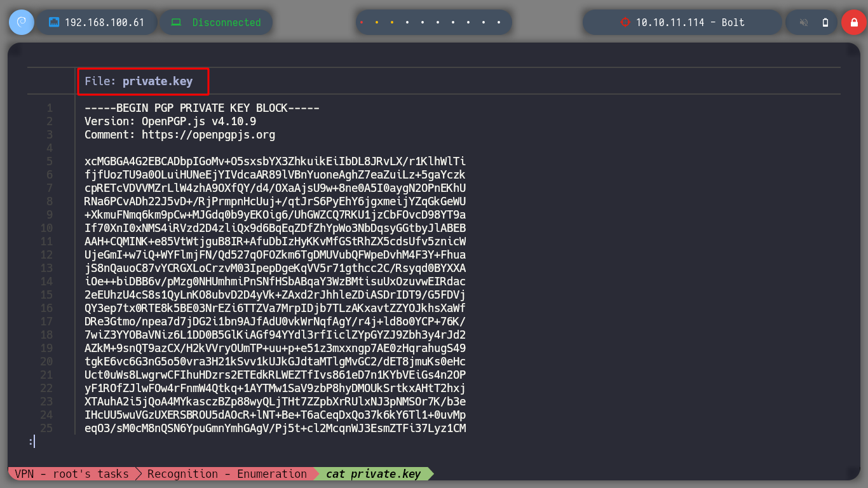868x488 pixels.
Task: Click key line starting Uct0uWs8LwgrwCFI
Action: [x=275, y=375]
